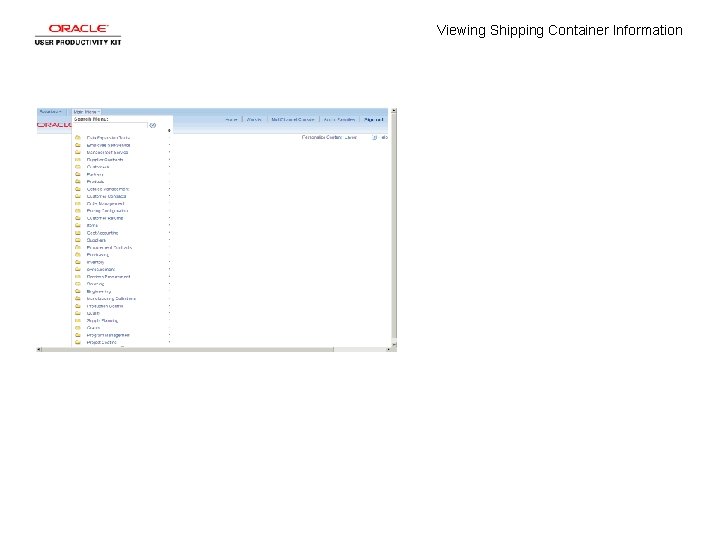Select Supply Planning in the menu
This screenshot has width=720, height=540.
[x=102, y=321]
